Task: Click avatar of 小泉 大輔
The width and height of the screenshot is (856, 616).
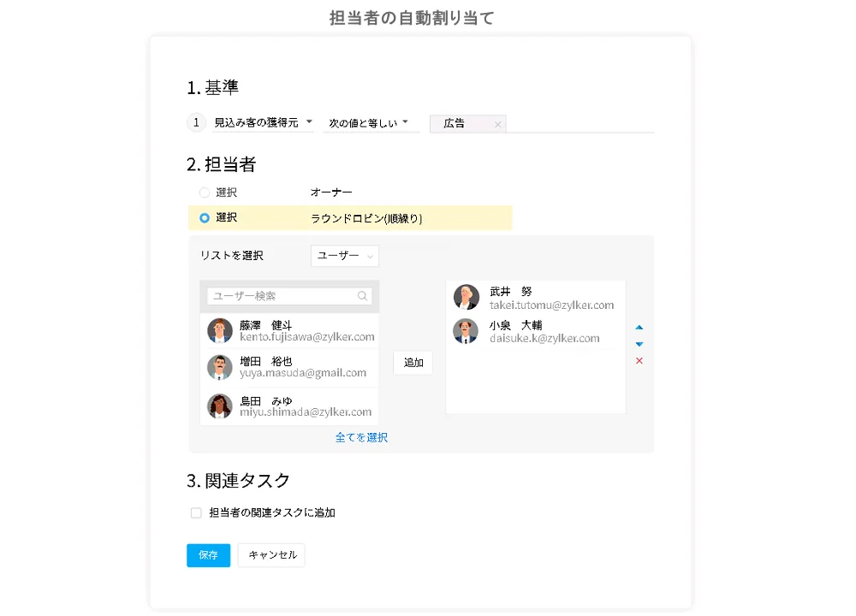Action: [466, 331]
